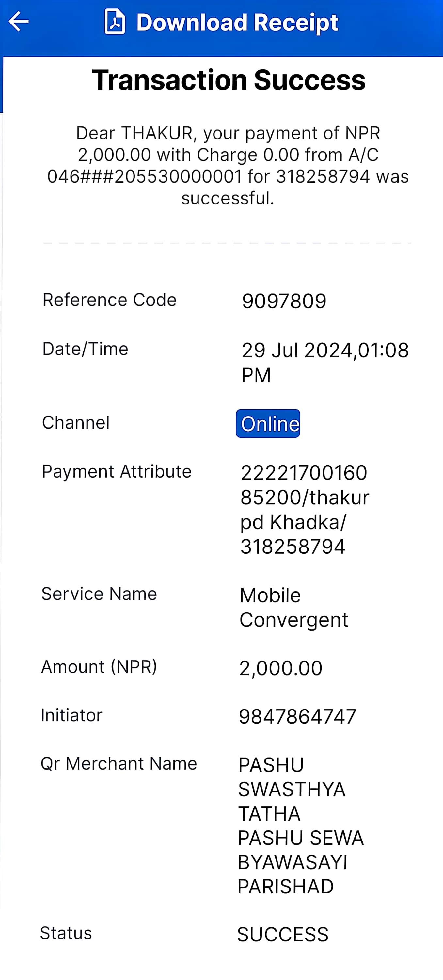Select the Payment Attribute label
Viewport: 443px width, 980px height.
click(116, 471)
